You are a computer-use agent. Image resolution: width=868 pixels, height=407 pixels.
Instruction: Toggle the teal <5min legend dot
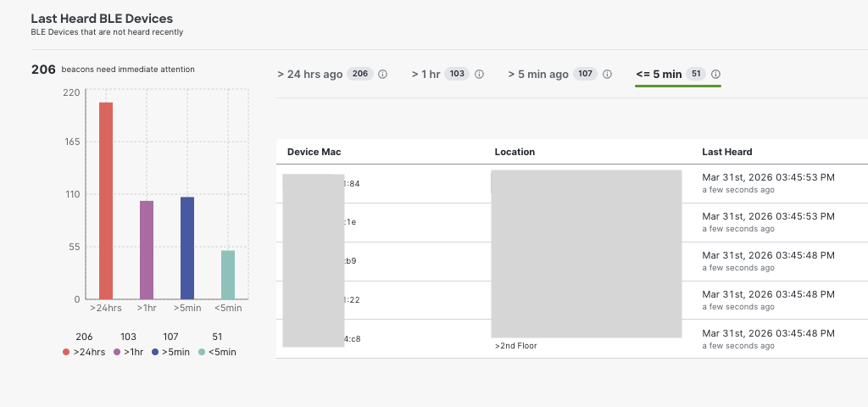(x=202, y=352)
